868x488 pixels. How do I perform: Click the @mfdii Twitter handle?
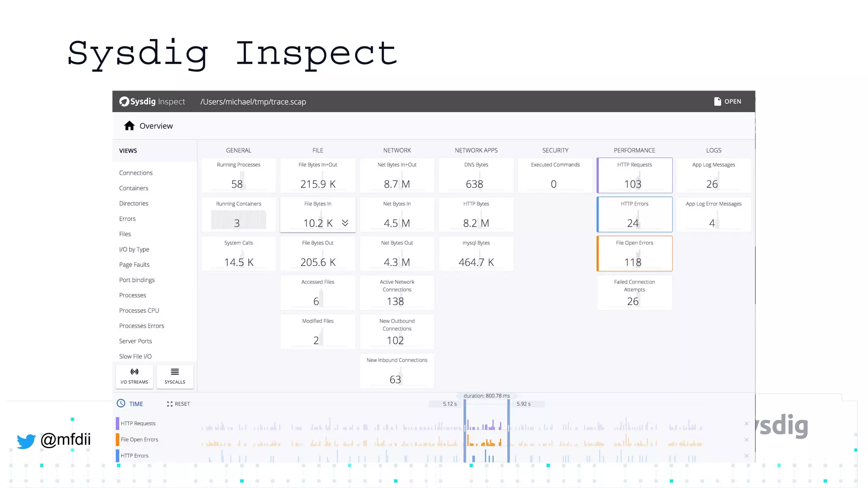click(66, 440)
